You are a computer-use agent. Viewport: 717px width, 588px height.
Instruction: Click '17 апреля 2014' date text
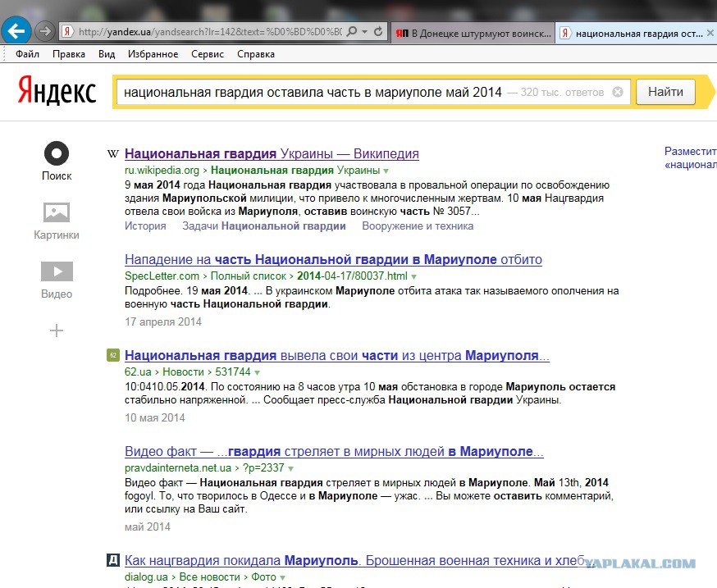click(x=163, y=322)
